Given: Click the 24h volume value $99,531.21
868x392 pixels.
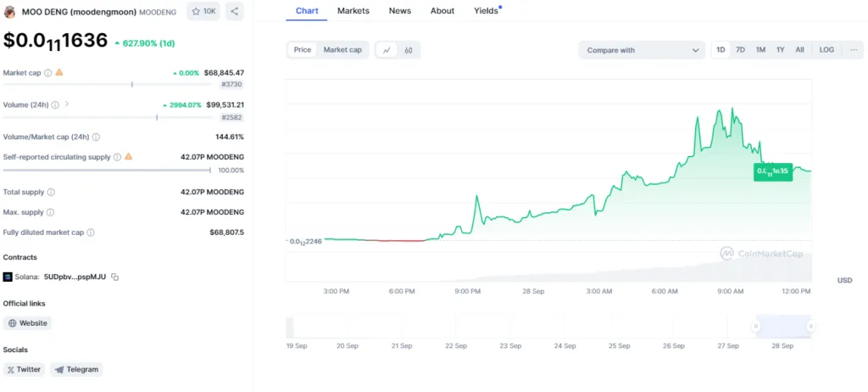Looking at the screenshot, I should coord(225,105).
